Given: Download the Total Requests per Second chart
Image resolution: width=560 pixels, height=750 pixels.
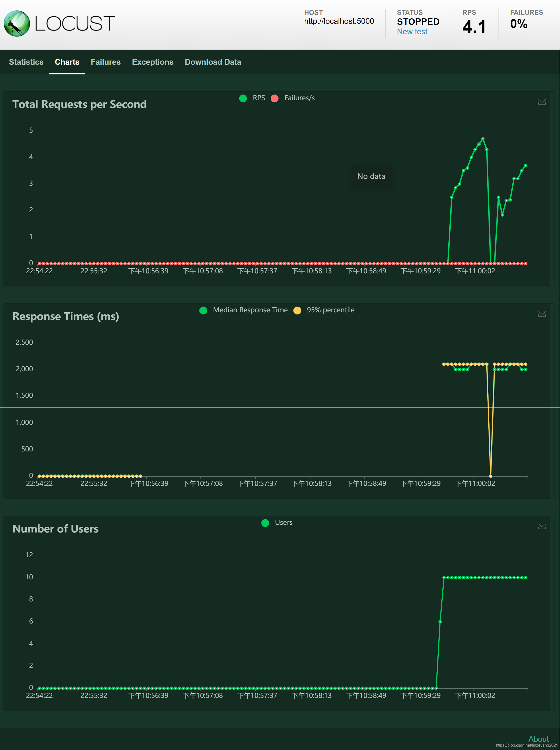Looking at the screenshot, I should [542, 100].
